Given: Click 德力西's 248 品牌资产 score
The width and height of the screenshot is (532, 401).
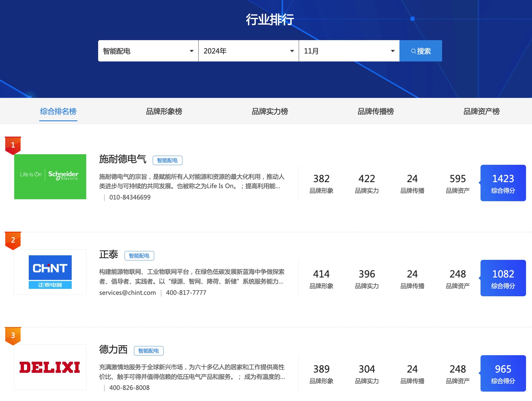Looking at the screenshot, I should 458,374.
